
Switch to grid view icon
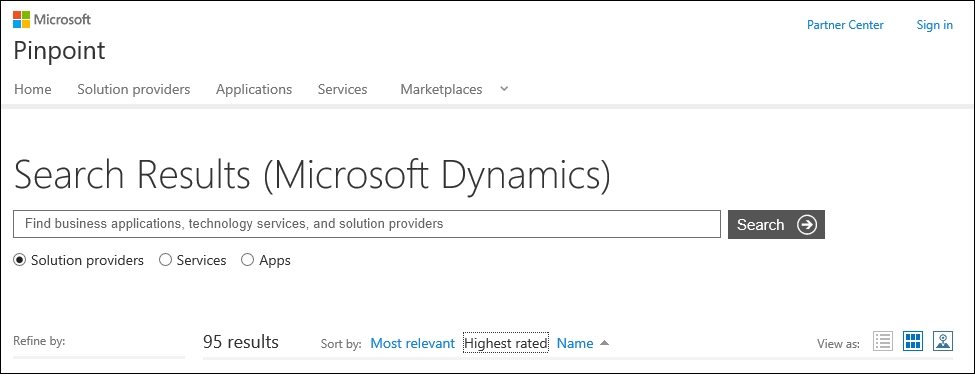pyautogui.click(x=913, y=341)
